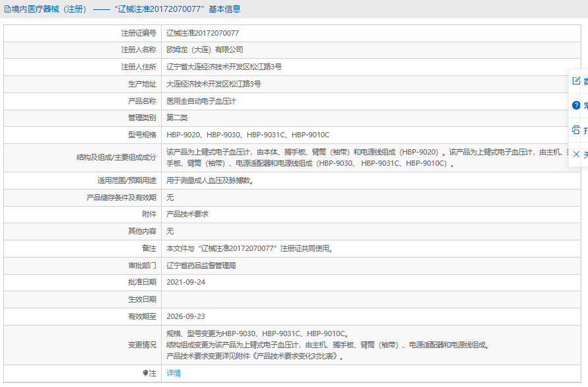
Task: Click the 适用范围/预期用途 label
Action: (127, 180)
